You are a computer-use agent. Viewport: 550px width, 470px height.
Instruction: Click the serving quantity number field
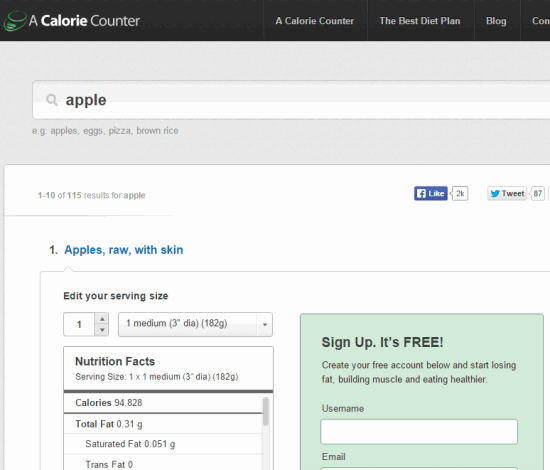[x=79, y=324]
